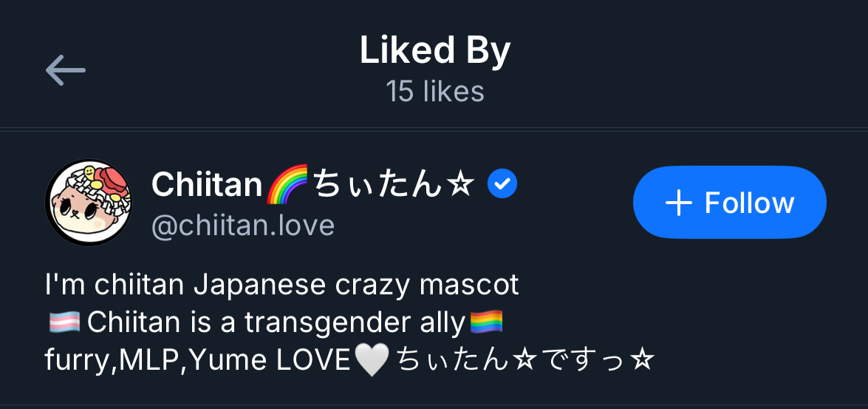Go back using the left arrow
The height and width of the screenshot is (409, 868).
(66, 71)
